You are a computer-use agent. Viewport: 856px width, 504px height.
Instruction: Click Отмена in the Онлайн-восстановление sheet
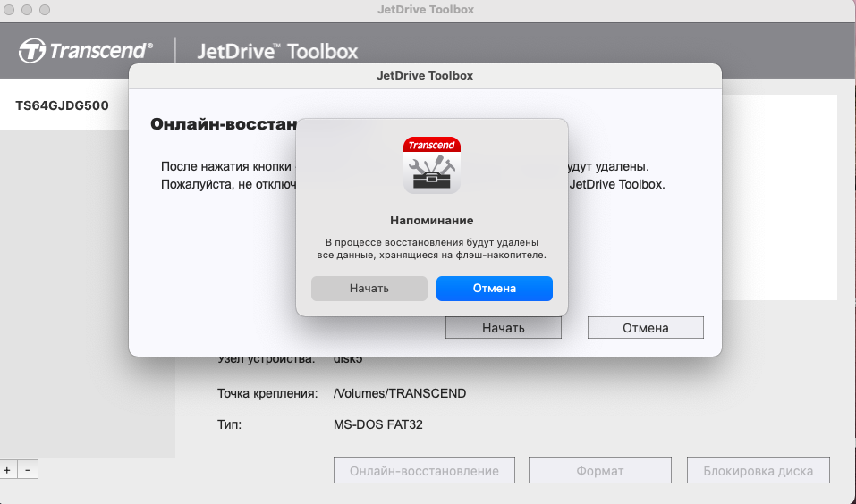tap(645, 328)
